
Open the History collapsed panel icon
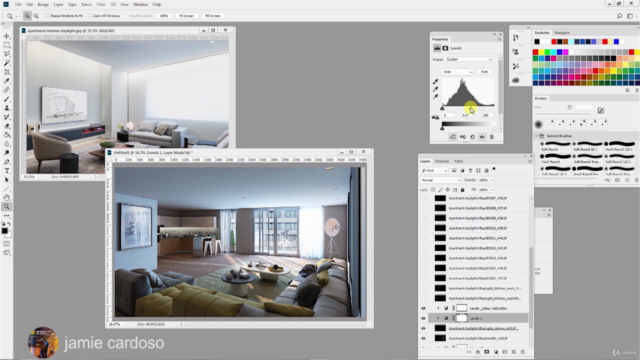coord(516,38)
